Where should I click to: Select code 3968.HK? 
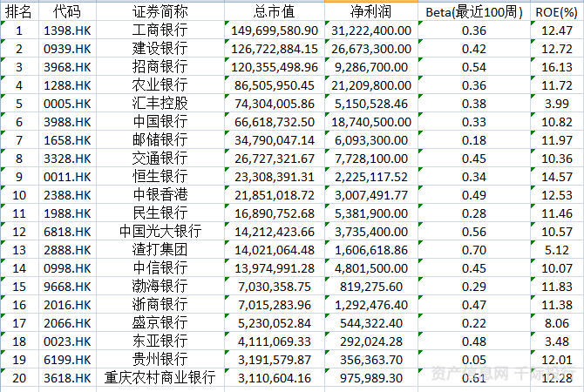pyautogui.click(x=67, y=66)
